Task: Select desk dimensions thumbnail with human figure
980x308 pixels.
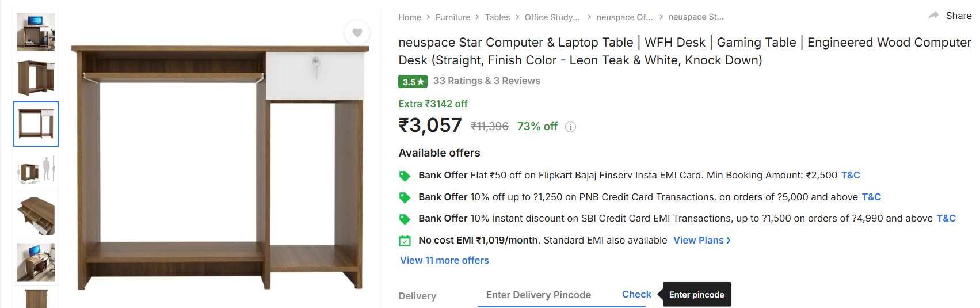Action: coord(36,170)
